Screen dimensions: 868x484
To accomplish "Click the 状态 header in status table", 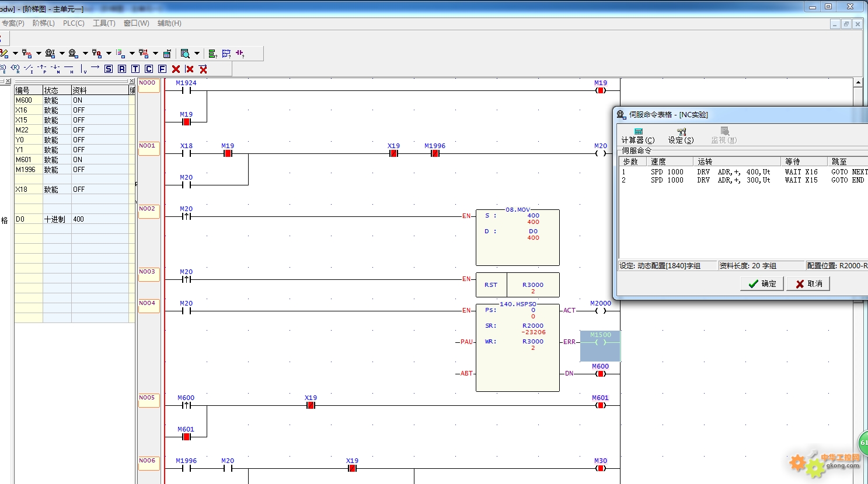I will (57, 90).
